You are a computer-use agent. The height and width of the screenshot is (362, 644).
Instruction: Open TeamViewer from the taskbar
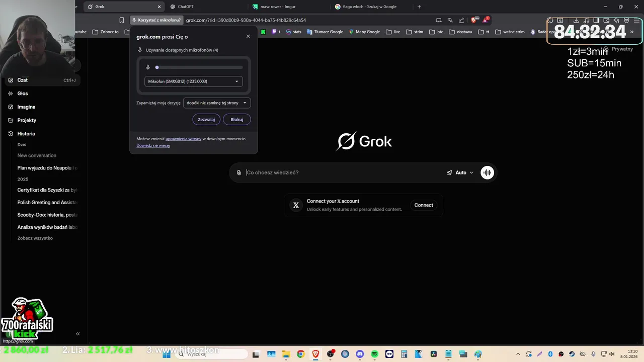point(389,354)
